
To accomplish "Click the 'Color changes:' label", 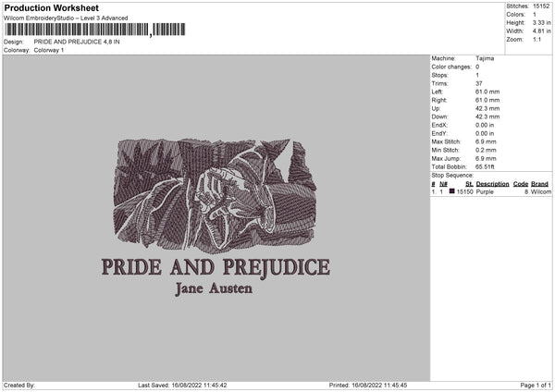I will pyautogui.click(x=451, y=67).
